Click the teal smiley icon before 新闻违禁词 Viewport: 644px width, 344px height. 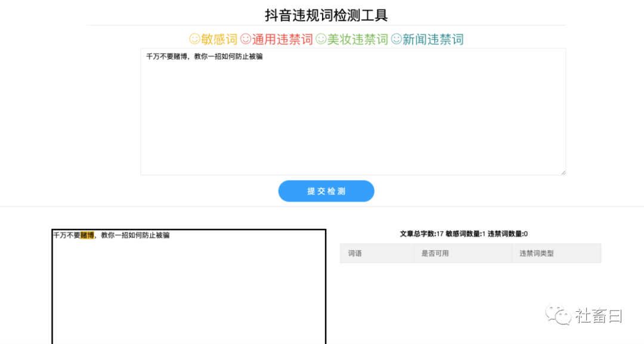(397, 39)
